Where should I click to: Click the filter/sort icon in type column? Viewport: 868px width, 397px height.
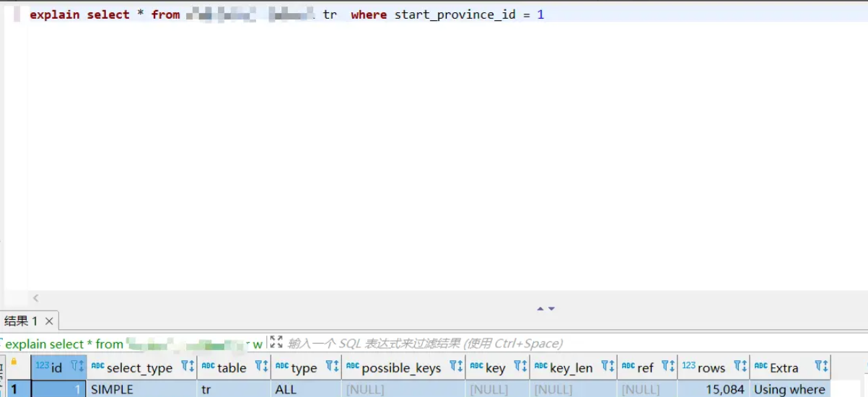pyautogui.click(x=333, y=367)
